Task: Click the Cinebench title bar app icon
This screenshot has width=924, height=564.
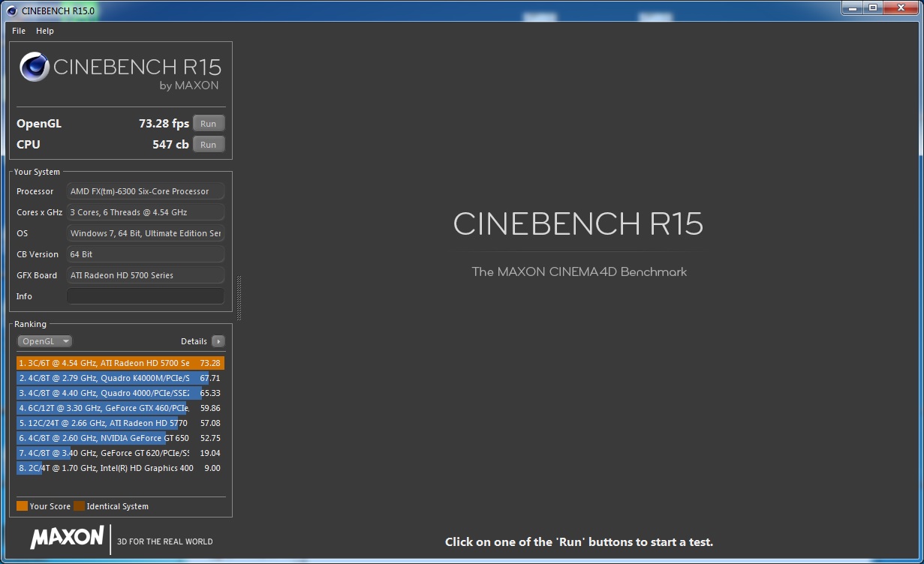Action: pos(11,10)
